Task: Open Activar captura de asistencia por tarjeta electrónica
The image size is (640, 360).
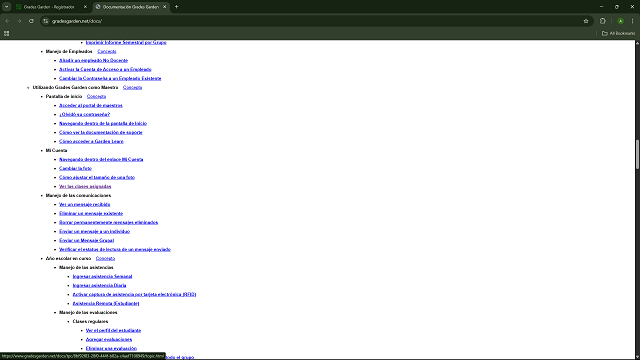Action: tap(134, 294)
